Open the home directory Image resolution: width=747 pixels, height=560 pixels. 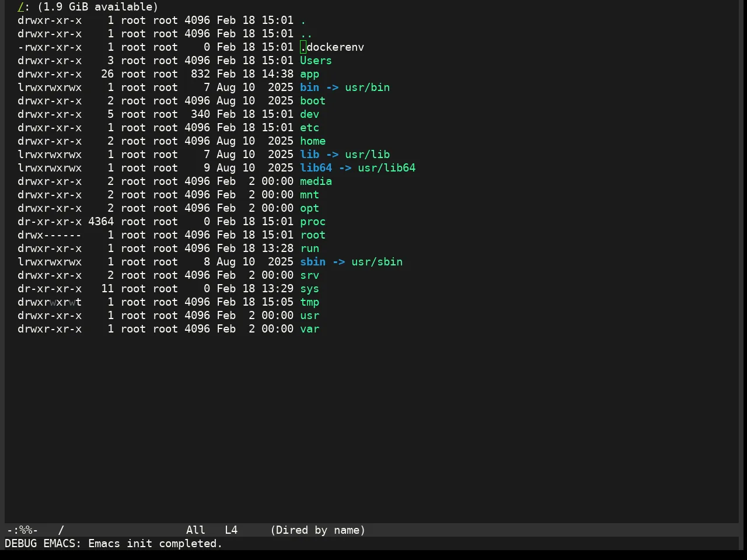point(313,141)
